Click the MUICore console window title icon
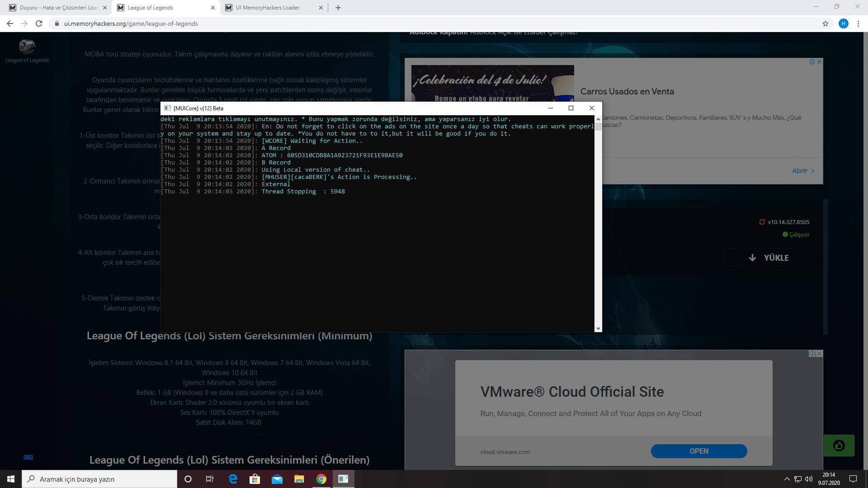The image size is (868, 488). pyautogui.click(x=167, y=108)
